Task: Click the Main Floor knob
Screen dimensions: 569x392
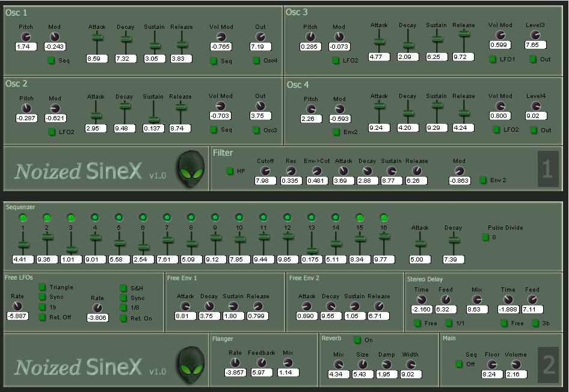Action: click(x=491, y=364)
